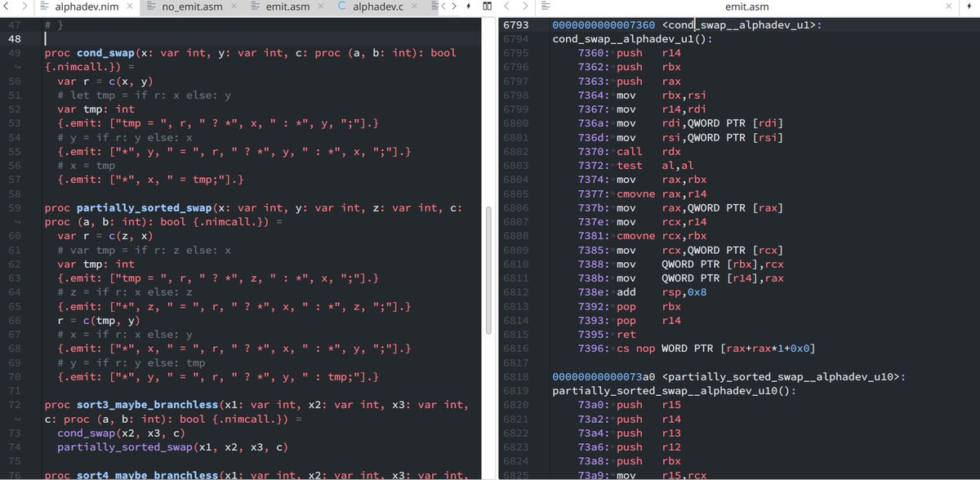Close the emit.asm tab in right pane

948,7
